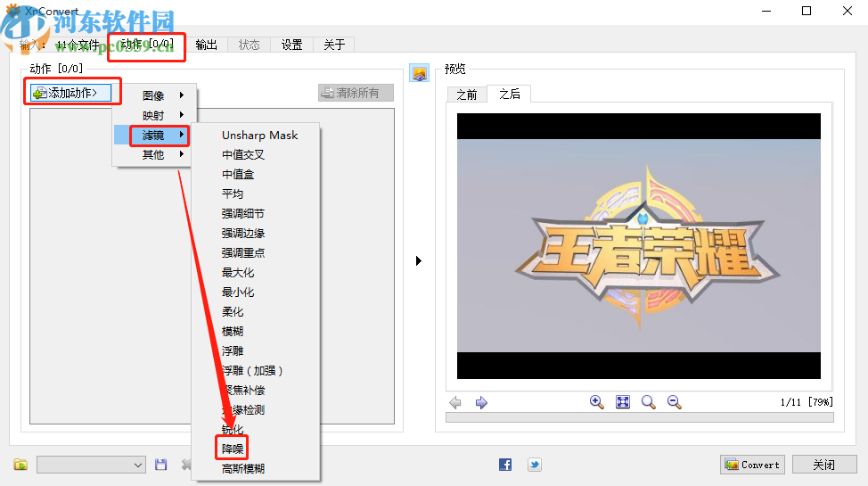
Task: Switch to 输出 tab
Action: point(207,45)
